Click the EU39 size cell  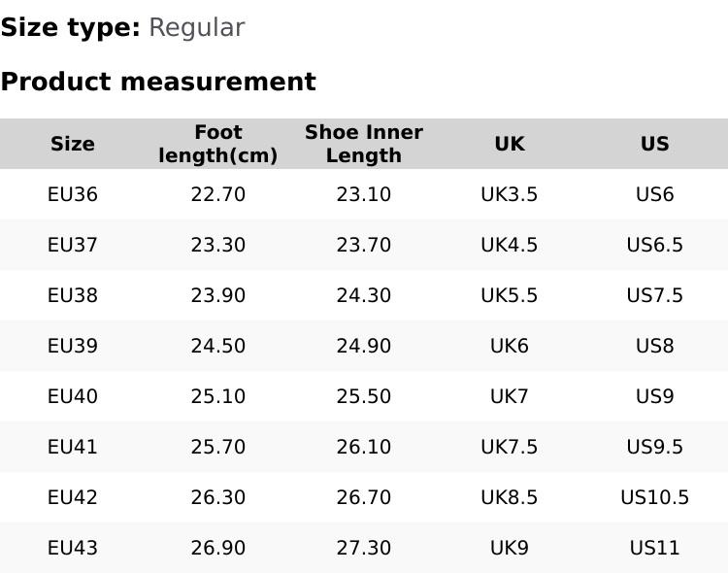coord(73,346)
